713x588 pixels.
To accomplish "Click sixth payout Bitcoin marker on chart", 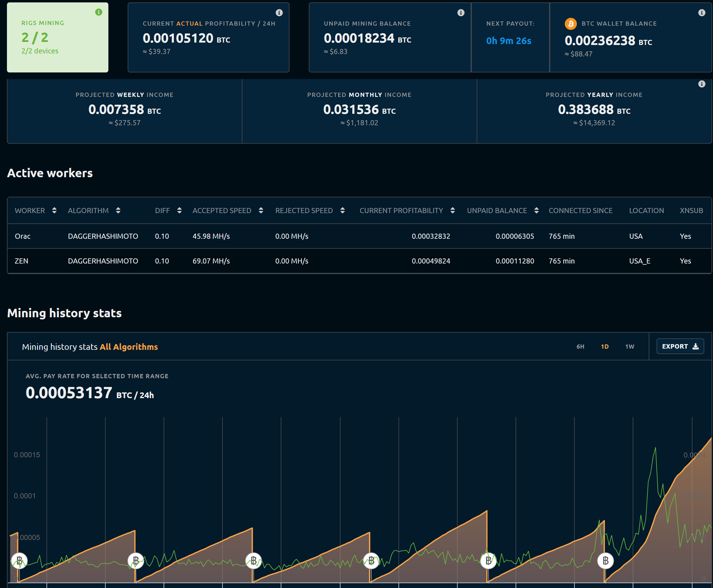I will pos(605,561).
